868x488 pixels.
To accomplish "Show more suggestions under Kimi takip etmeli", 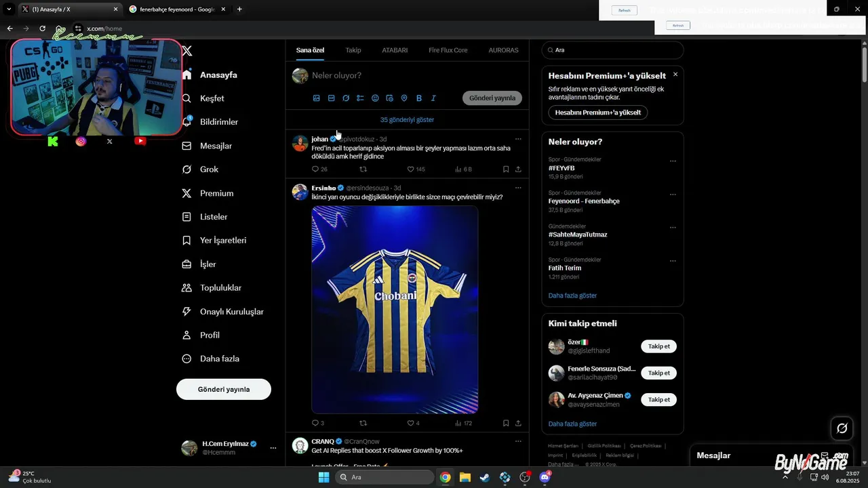I will pos(572,424).
